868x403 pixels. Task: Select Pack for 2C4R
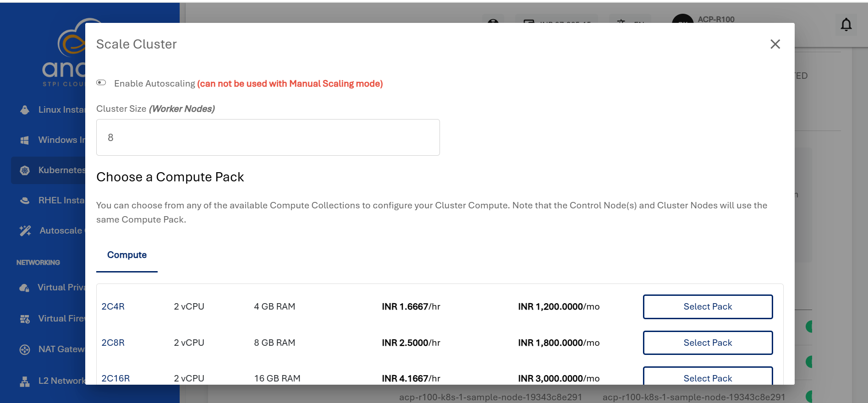tap(708, 307)
